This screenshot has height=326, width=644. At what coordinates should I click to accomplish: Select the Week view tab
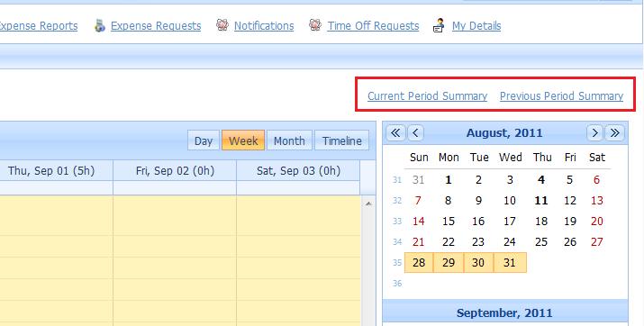point(243,140)
